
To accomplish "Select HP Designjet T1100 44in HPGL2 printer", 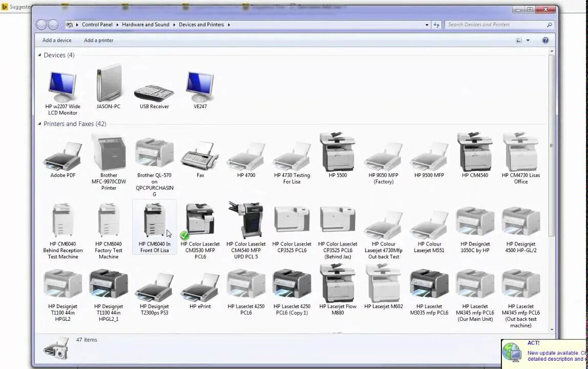I will tap(62, 295).
